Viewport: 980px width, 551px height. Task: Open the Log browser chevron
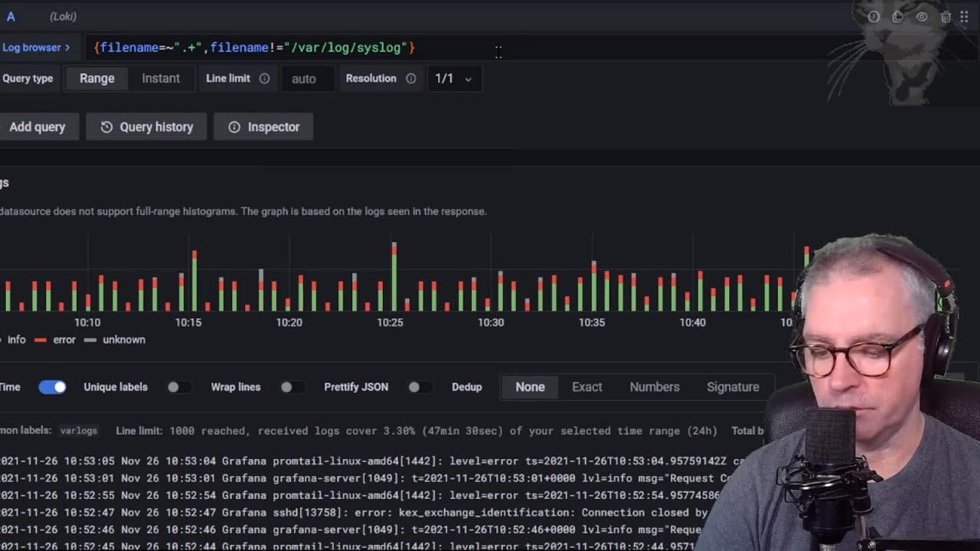click(67, 47)
